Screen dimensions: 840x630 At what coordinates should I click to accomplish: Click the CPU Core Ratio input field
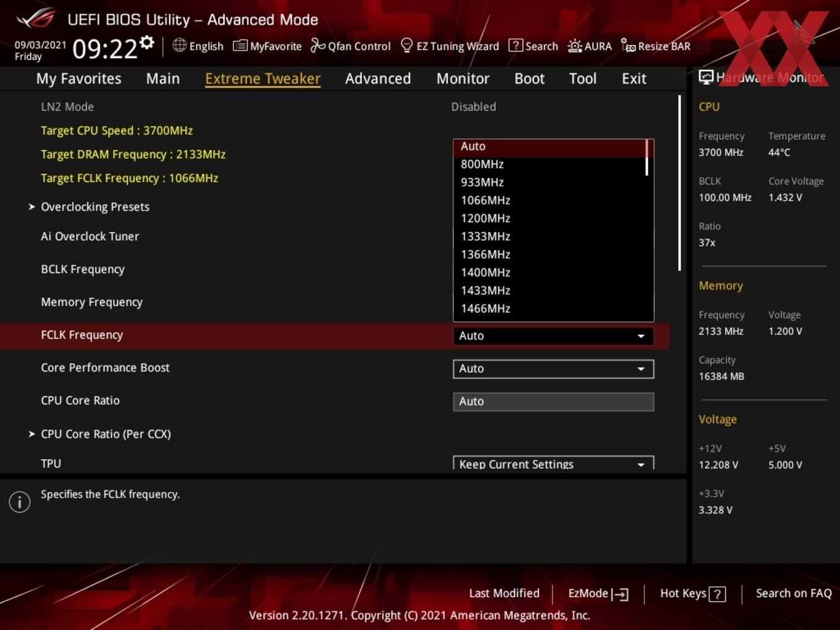[x=553, y=401]
